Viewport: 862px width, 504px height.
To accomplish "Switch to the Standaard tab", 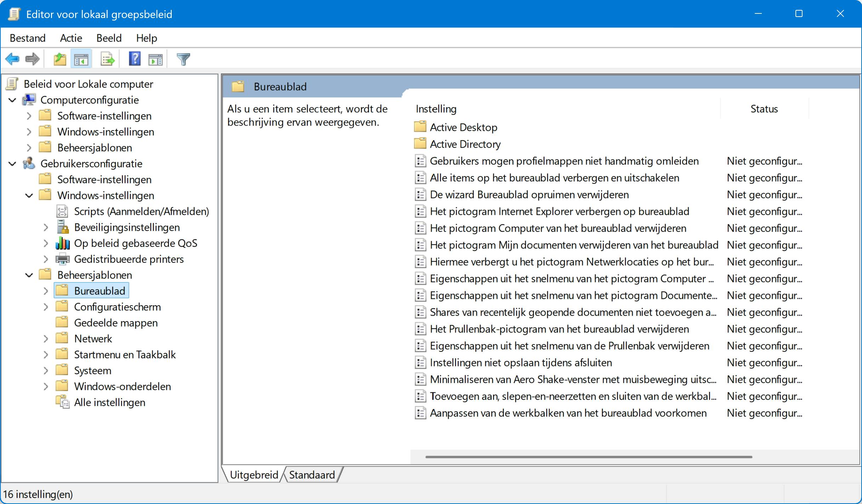I will pos(312,475).
